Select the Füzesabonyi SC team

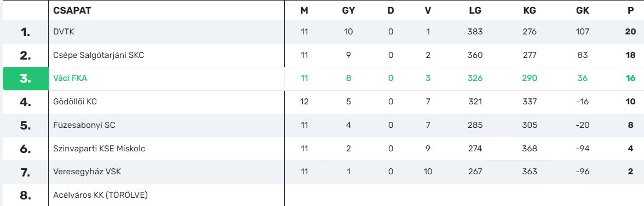pyautogui.click(x=84, y=125)
